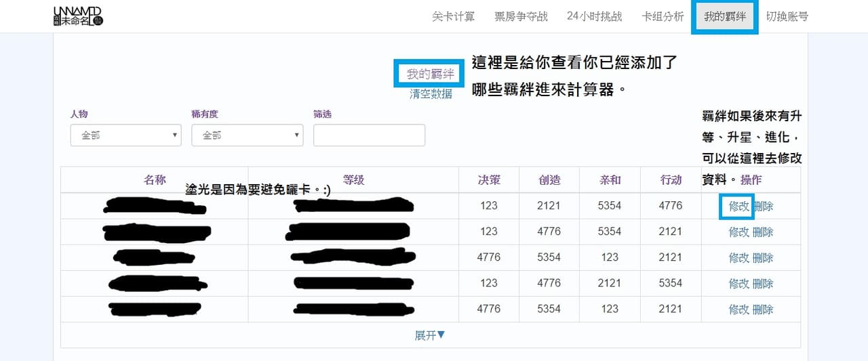
Task: Click 删除 in row with 123, 2121, 5354, 4776
Action: [x=763, y=206]
